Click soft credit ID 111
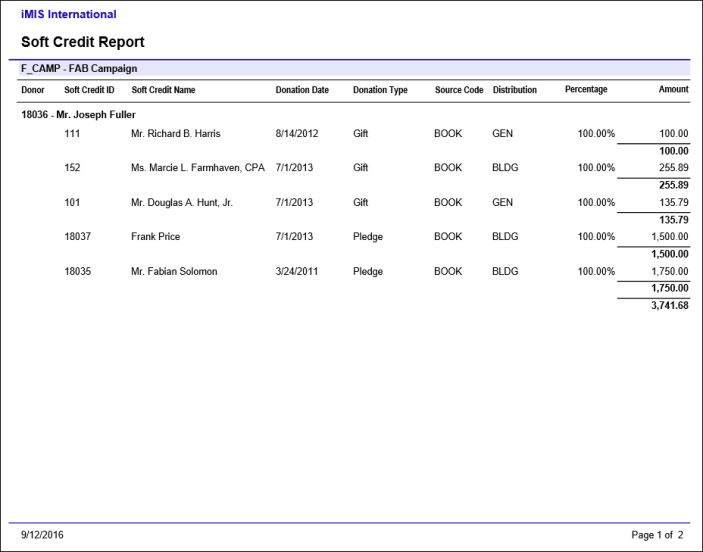Viewport: 703px width, 552px height. (x=72, y=134)
